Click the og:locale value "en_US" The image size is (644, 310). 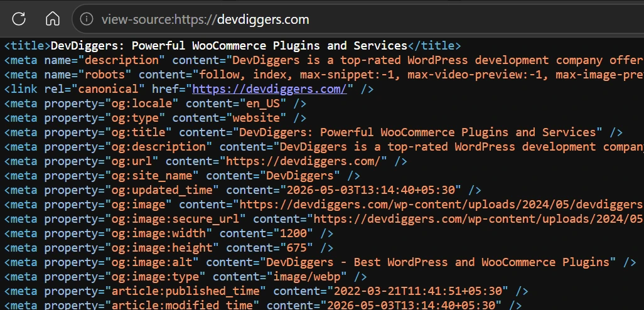263,104
